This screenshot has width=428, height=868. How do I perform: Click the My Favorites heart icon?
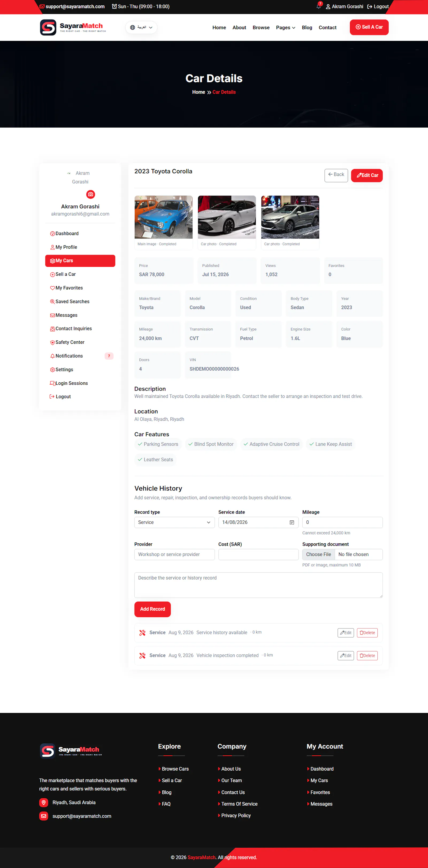pyautogui.click(x=52, y=288)
